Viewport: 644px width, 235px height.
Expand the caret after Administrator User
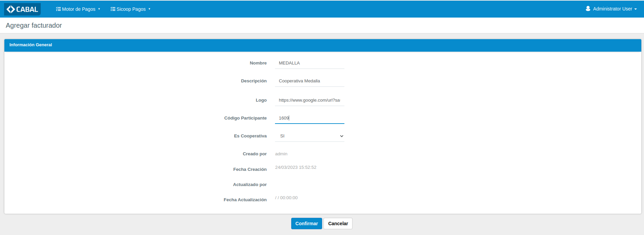636,9
